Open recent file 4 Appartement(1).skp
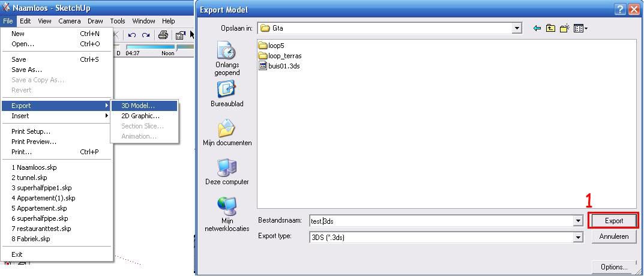 [56, 198]
